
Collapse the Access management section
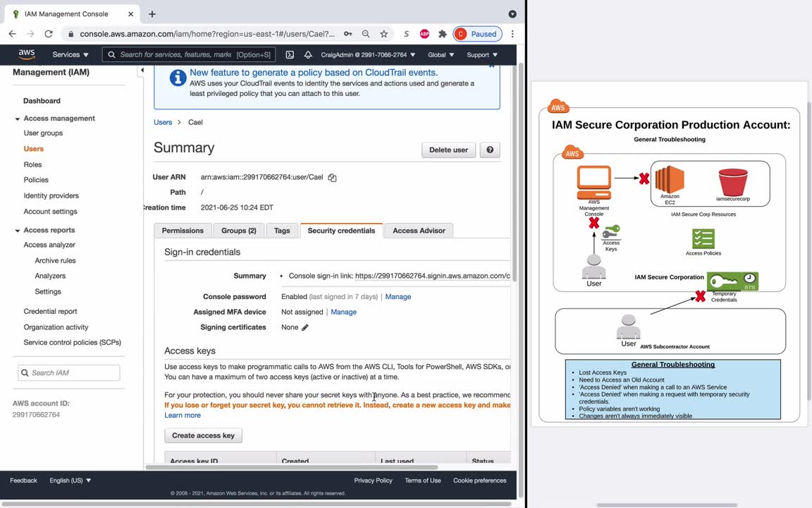point(17,119)
